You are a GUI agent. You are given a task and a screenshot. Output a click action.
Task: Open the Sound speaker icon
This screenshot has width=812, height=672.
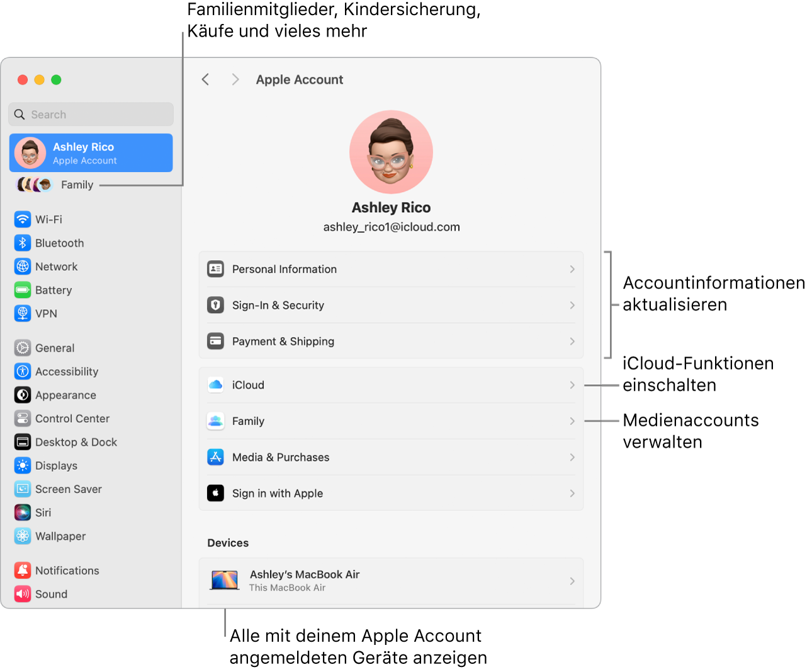tap(23, 594)
